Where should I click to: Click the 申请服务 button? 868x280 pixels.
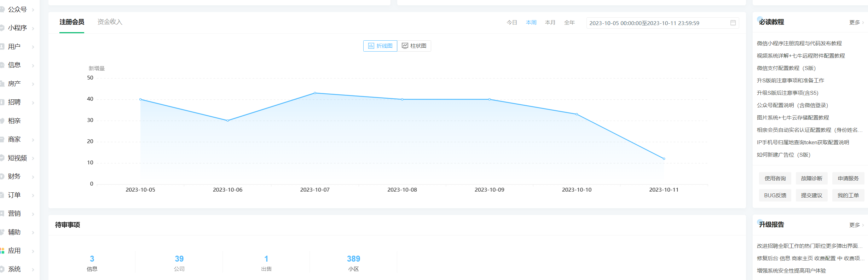pos(848,179)
